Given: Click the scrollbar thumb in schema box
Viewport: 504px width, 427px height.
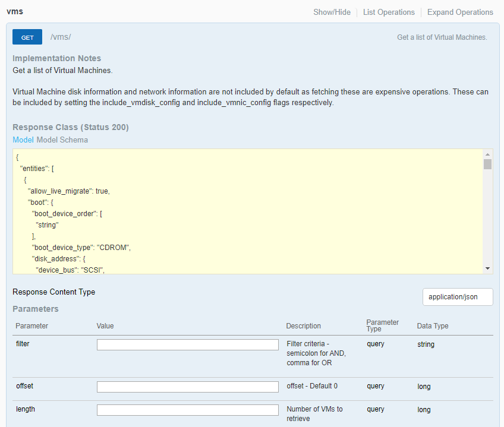Looking at the screenshot, I should pyautogui.click(x=488, y=165).
